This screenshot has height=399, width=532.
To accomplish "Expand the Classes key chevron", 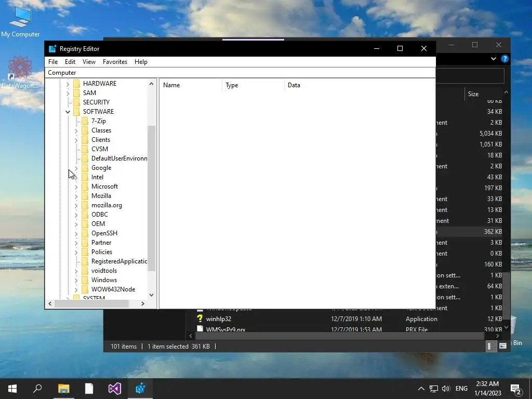I will pyautogui.click(x=76, y=130).
